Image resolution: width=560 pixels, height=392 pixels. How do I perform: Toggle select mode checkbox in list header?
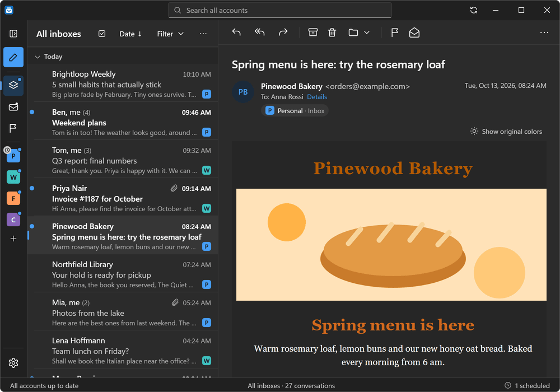102,34
